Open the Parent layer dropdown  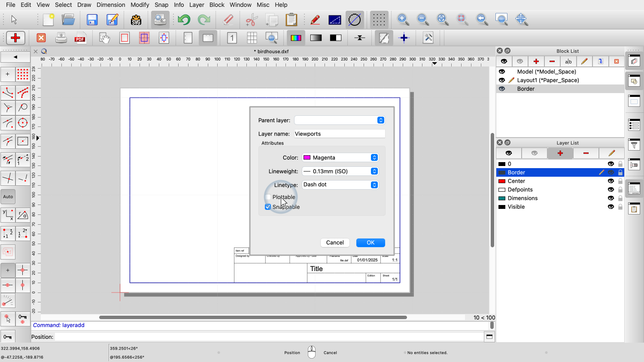pos(339,120)
